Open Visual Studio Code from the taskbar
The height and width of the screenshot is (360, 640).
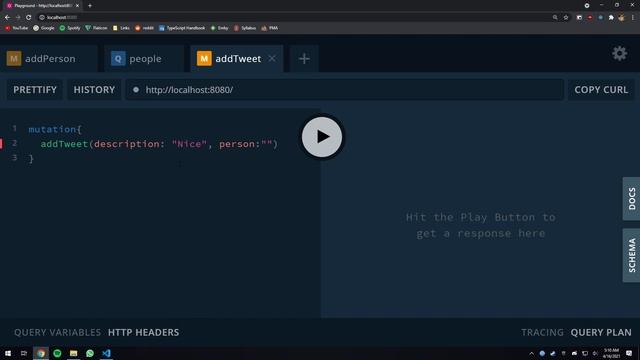(x=106, y=353)
